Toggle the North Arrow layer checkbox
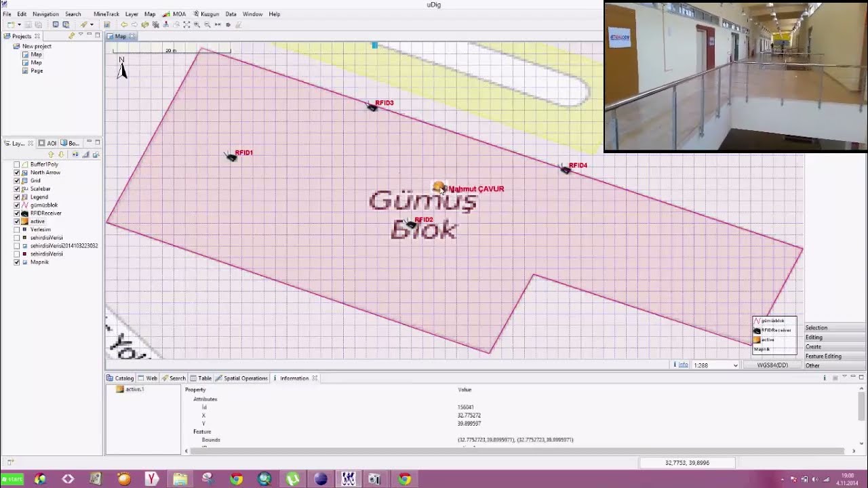This screenshot has width=868, height=488. [17, 172]
